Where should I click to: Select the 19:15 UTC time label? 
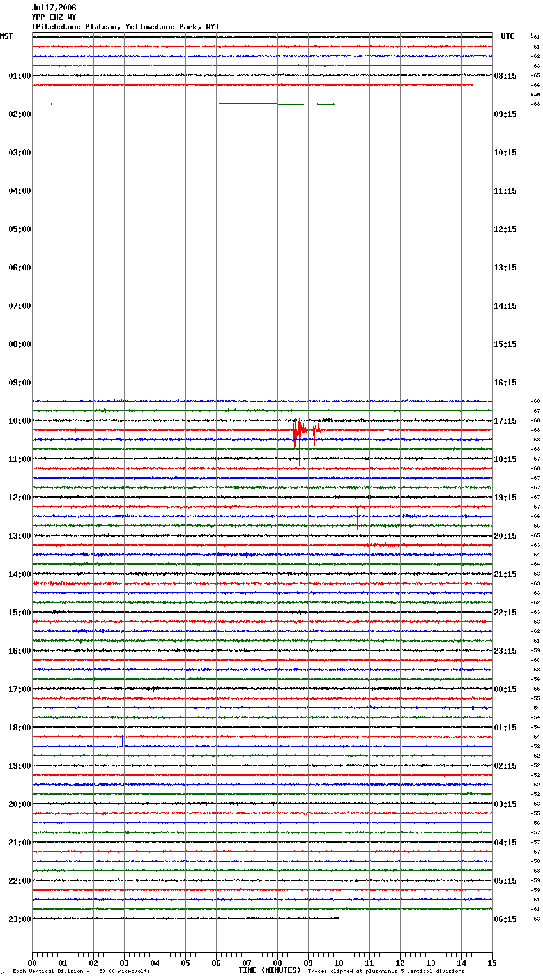click(x=505, y=498)
